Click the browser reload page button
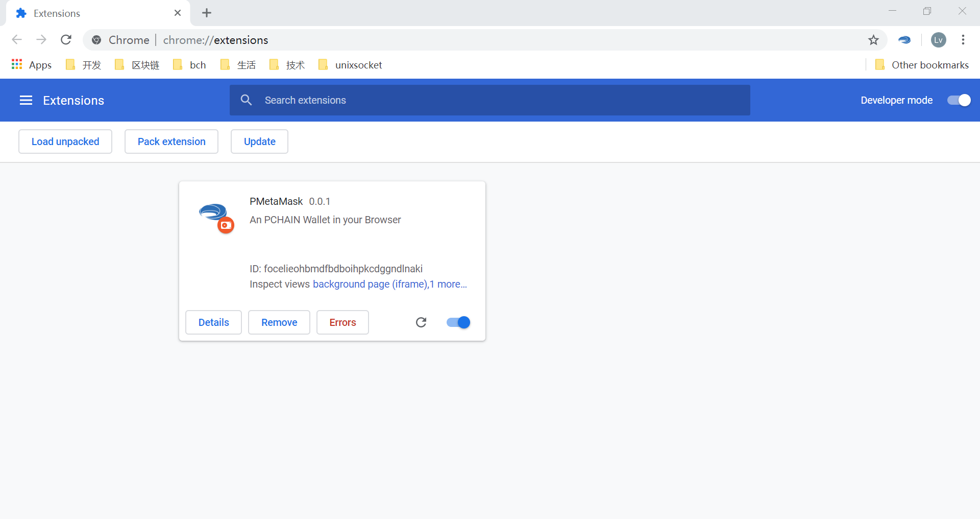The width and height of the screenshot is (980, 519). [x=66, y=40]
